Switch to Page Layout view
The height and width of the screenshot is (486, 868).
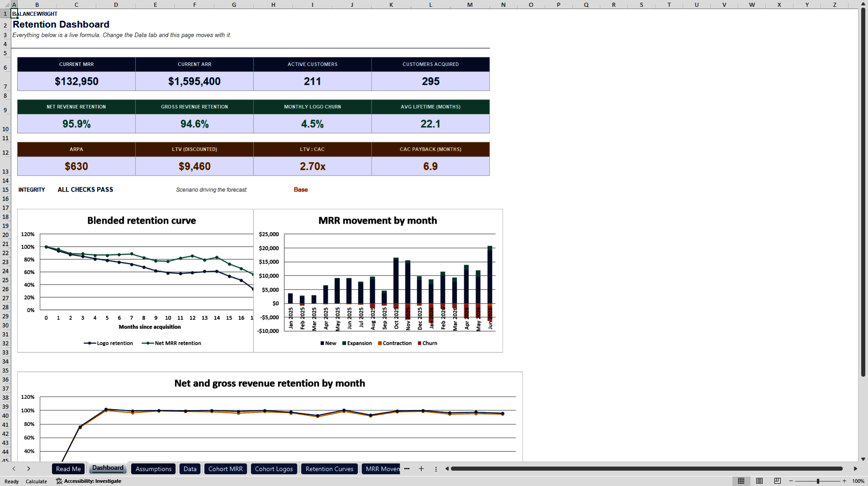pos(759,481)
